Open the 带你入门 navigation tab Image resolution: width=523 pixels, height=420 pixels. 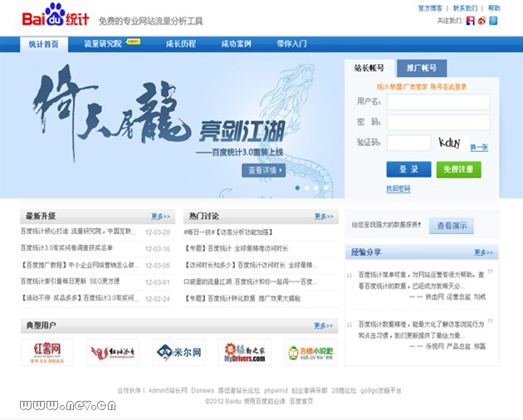(x=291, y=44)
